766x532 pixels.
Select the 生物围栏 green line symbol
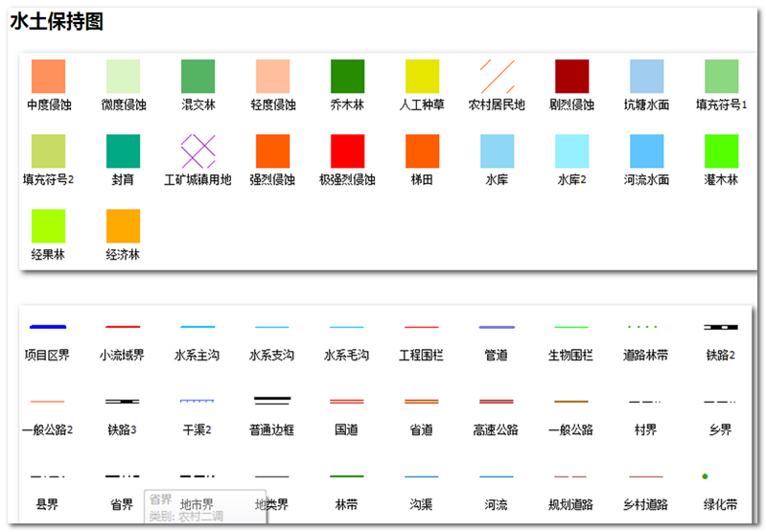pos(571,327)
